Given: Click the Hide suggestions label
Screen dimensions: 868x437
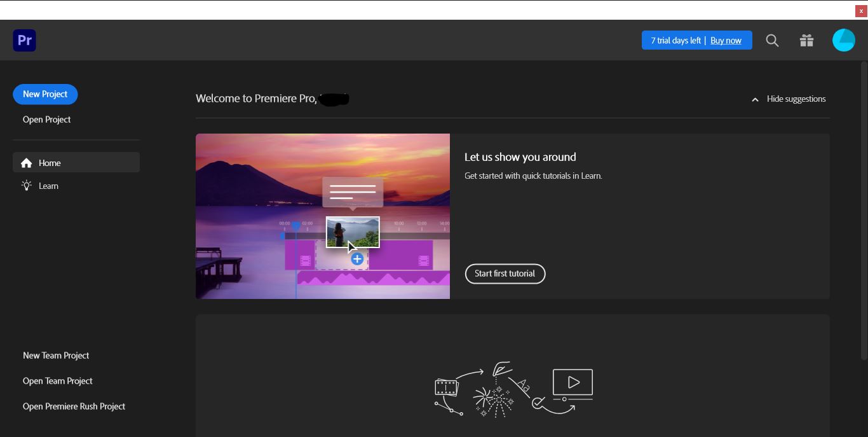Looking at the screenshot, I should [x=796, y=99].
